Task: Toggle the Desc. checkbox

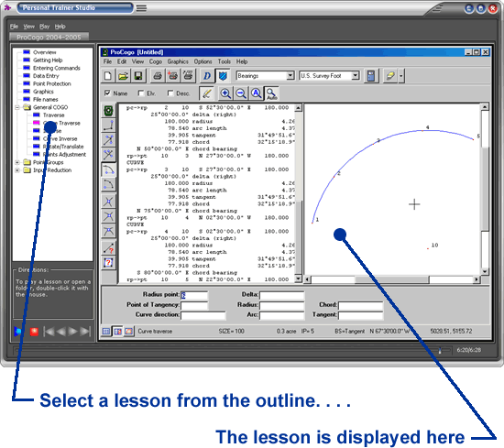Action: 170,93
